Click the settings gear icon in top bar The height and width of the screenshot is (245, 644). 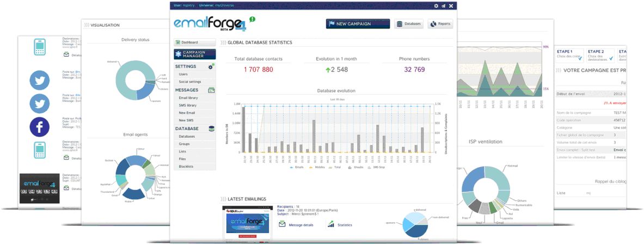coord(436,5)
